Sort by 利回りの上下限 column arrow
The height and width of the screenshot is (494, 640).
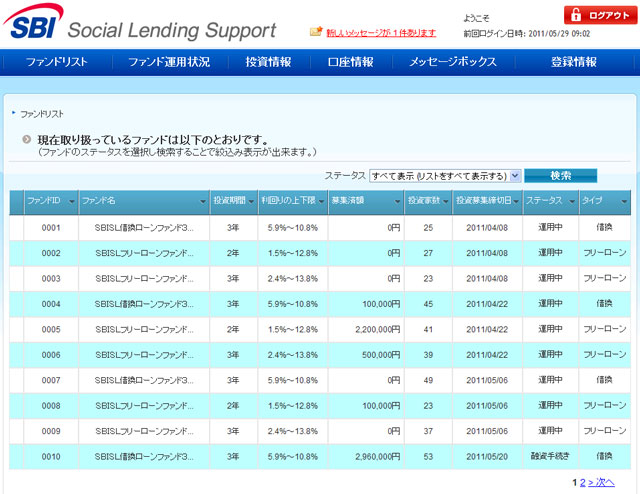322,201
